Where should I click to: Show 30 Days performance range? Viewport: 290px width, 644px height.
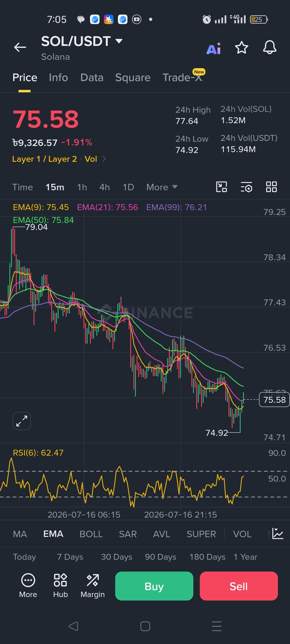pos(117,557)
